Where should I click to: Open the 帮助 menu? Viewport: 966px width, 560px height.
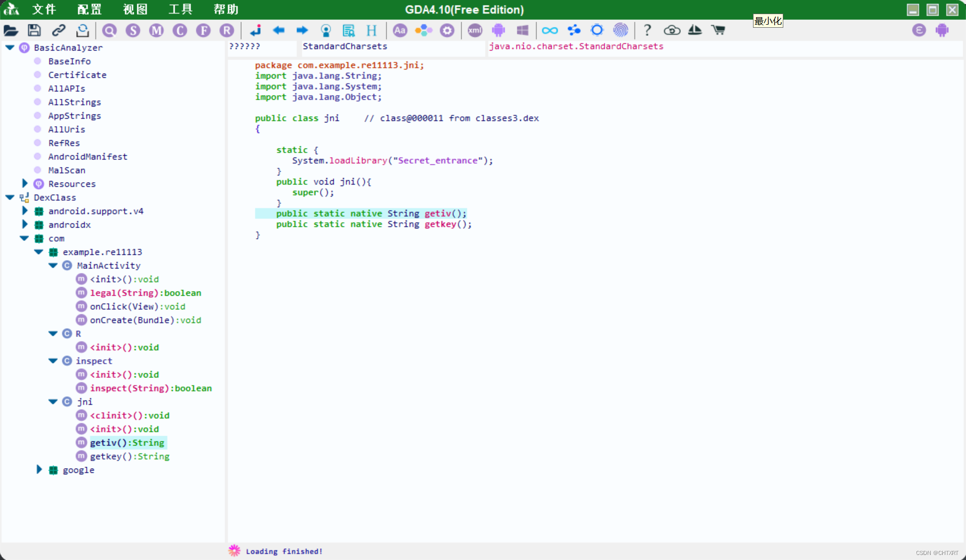click(x=226, y=10)
